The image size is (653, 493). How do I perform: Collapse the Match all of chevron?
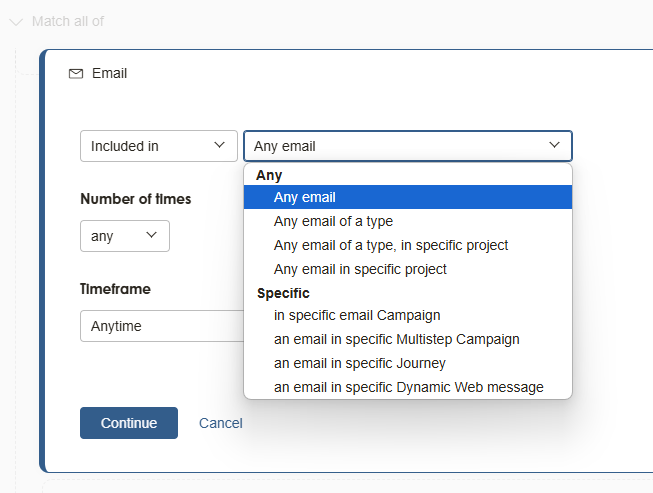(16, 21)
